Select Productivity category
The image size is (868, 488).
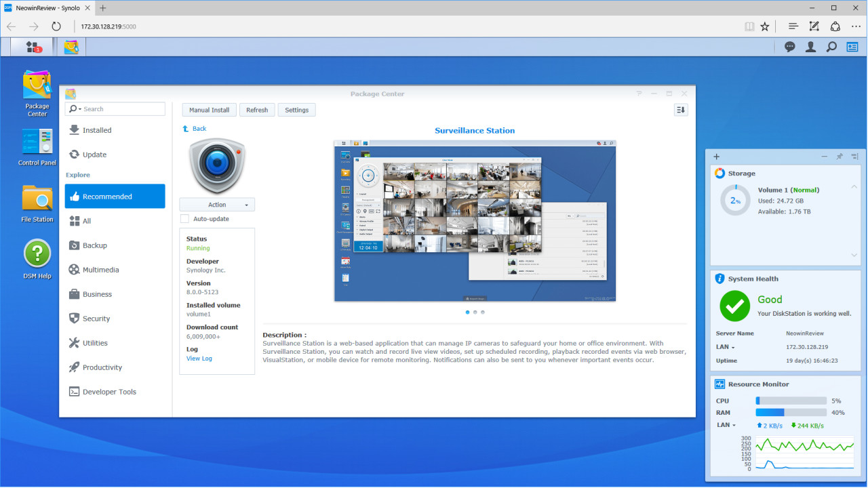point(115,367)
